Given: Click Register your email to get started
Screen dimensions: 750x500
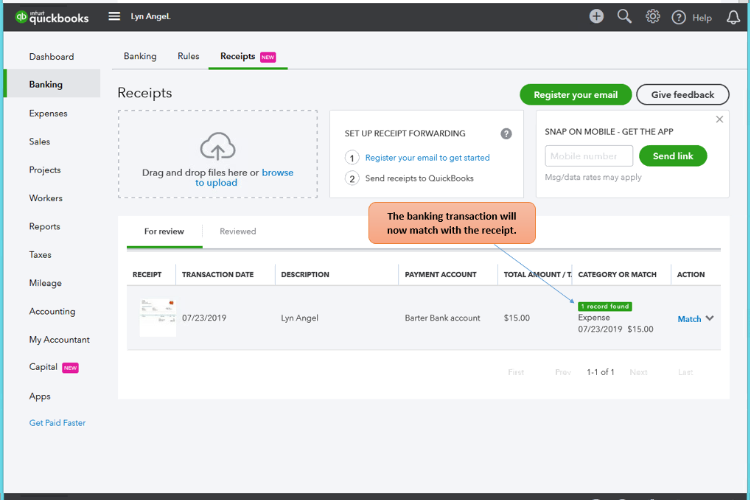Looking at the screenshot, I should 427,157.
